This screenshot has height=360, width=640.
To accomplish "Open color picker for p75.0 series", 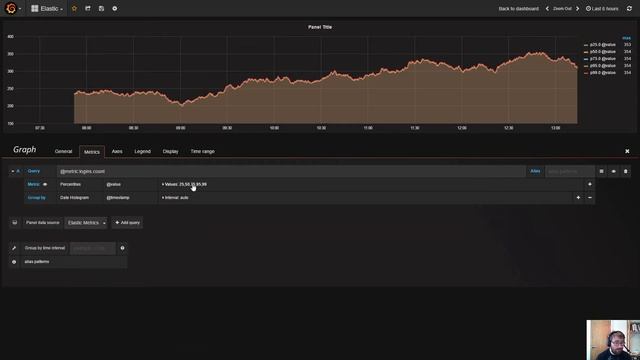I will tap(586, 59).
